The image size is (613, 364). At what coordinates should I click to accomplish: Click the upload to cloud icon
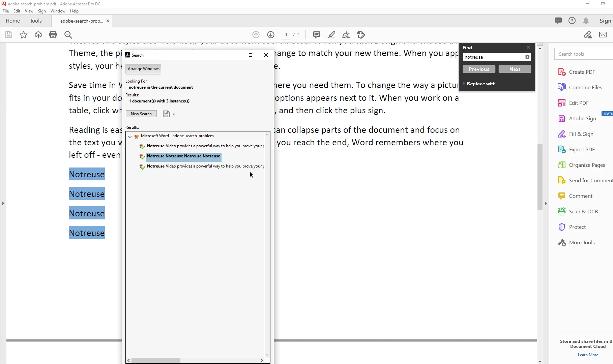click(x=38, y=35)
